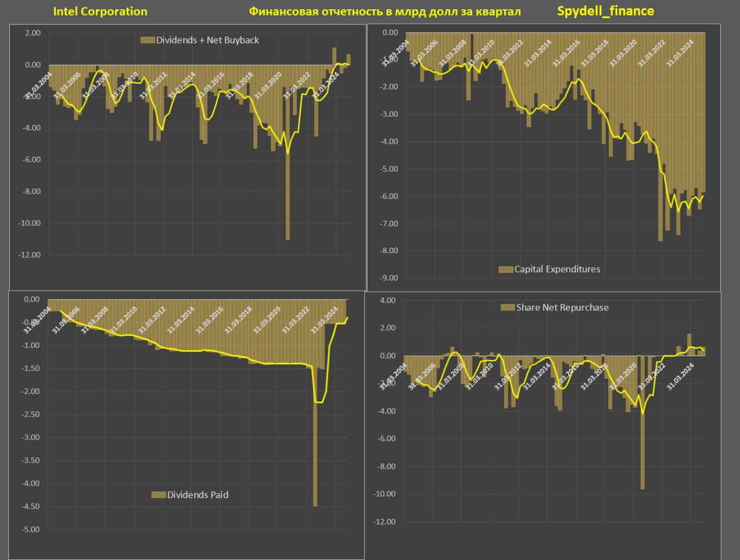This screenshot has height=560, width=740.
Task: Click '-5.00' axis label in Capital Expenditures chart
Action: [390, 169]
